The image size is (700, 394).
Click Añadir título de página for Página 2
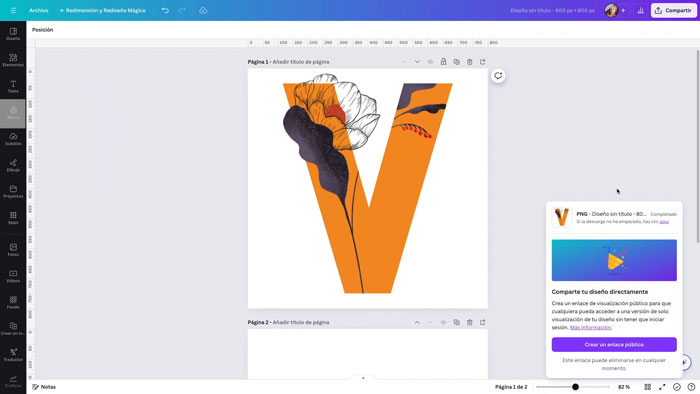[301, 322]
